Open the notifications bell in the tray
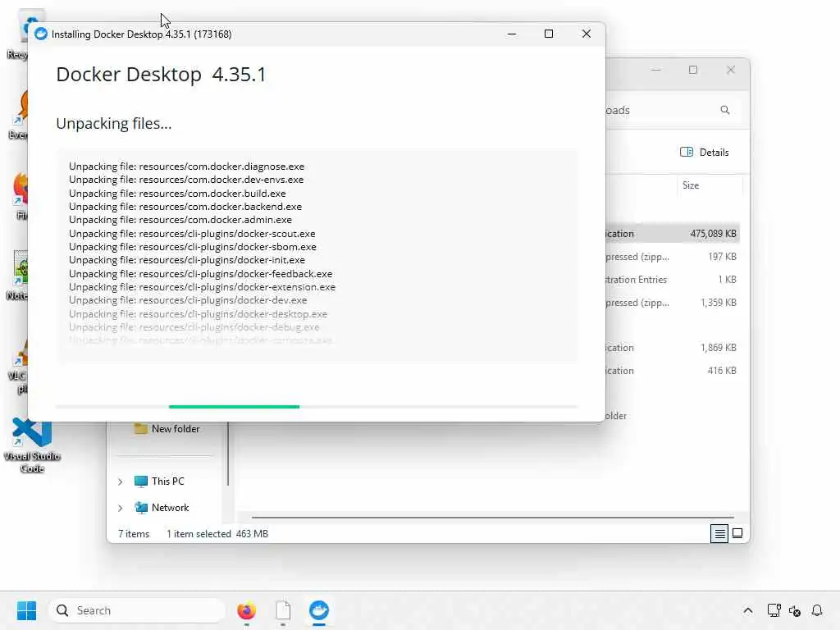The width and height of the screenshot is (840, 630). click(817, 610)
